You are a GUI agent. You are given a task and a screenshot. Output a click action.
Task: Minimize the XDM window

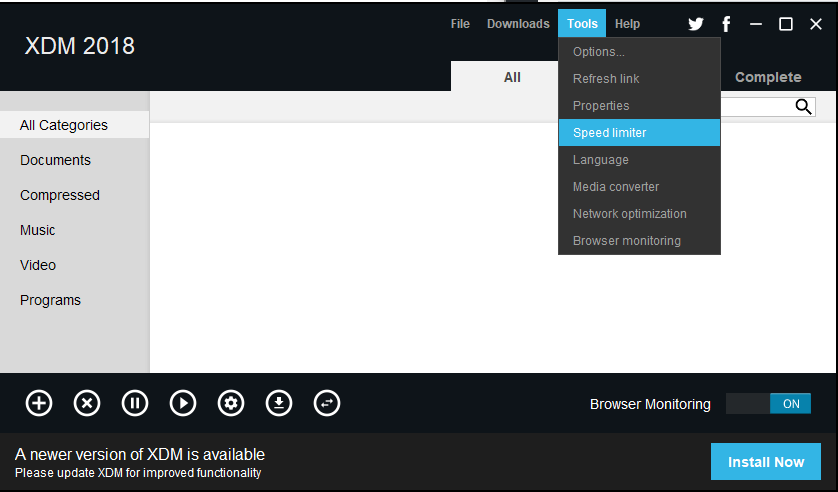point(755,24)
